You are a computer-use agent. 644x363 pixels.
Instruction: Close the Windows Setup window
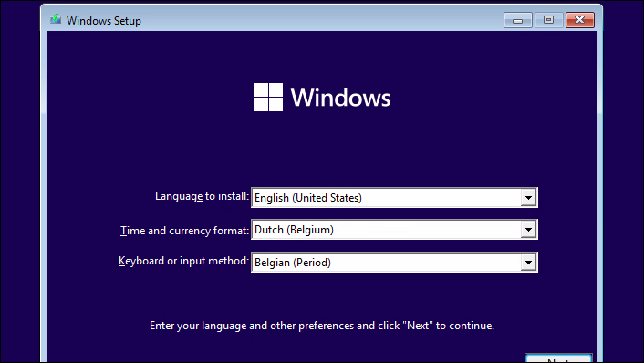click(580, 20)
